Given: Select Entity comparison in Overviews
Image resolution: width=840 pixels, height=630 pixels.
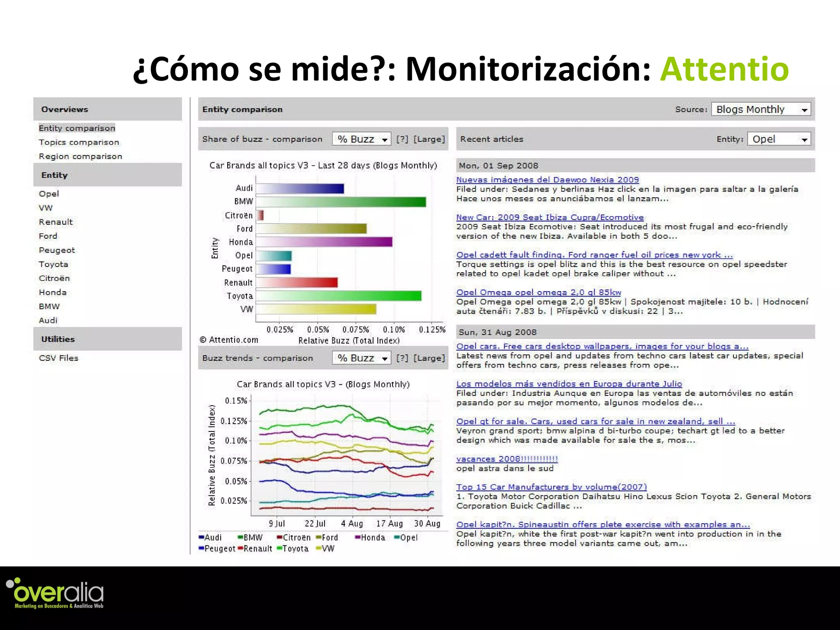Looking at the screenshot, I should (x=77, y=128).
